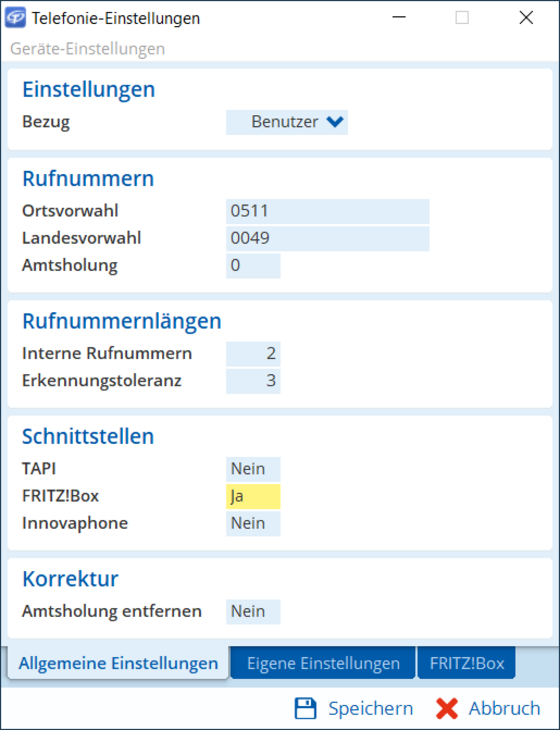Toggle the TAPI interface setting
560x730 pixels.
tap(253, 469)
